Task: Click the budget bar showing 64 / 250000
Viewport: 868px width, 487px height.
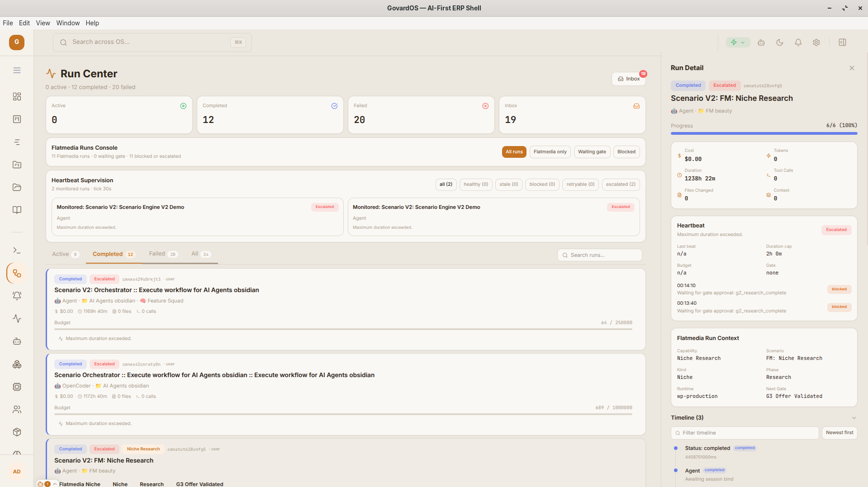Action: (x=343, y=329)
